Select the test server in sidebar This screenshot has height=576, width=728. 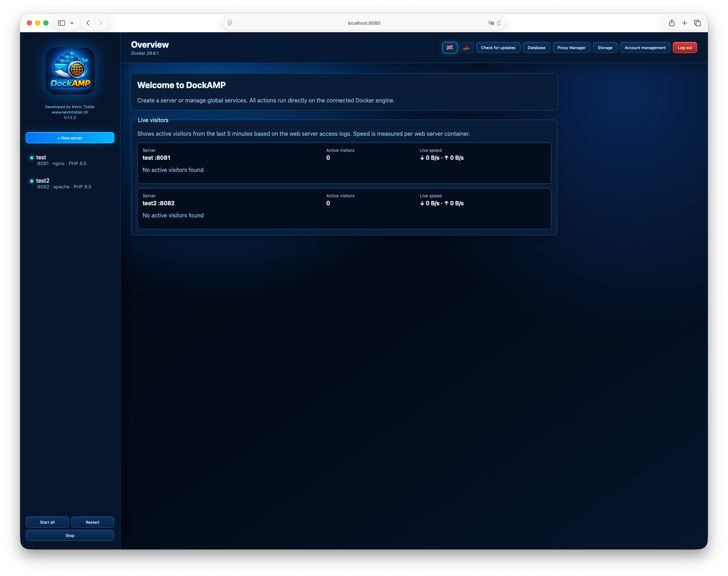click(x=70, y=160)
